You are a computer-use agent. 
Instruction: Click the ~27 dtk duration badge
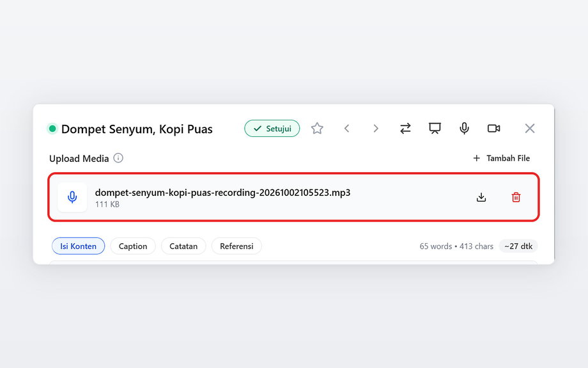[518, 246]
